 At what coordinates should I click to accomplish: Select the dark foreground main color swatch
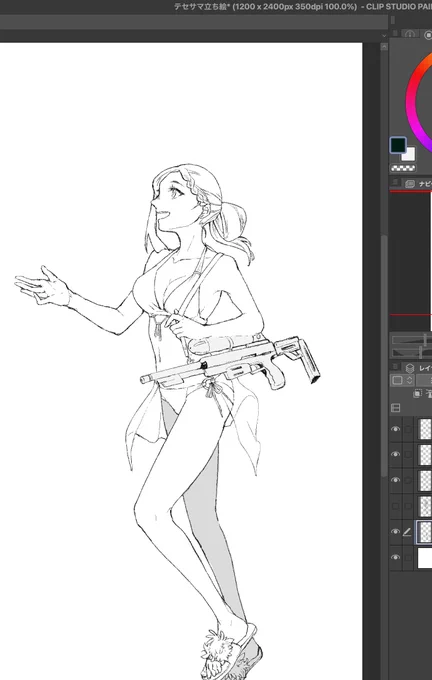click(x=398, y=145)
